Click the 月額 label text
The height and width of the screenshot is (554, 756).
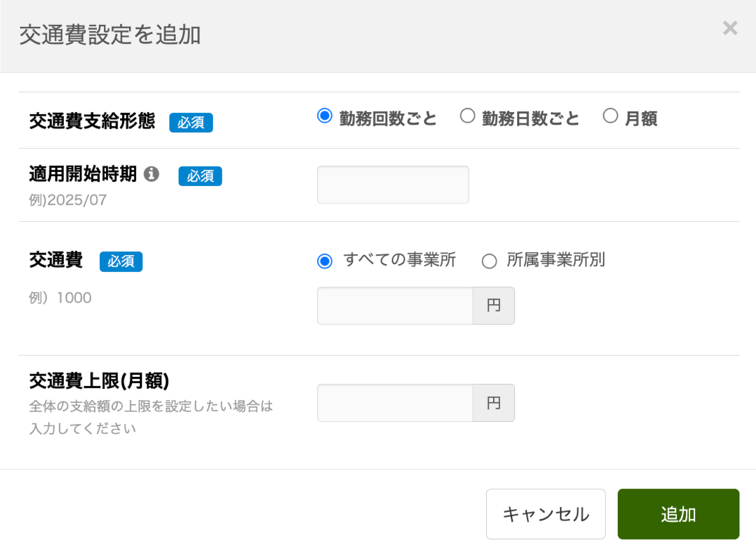coord(641,119)
